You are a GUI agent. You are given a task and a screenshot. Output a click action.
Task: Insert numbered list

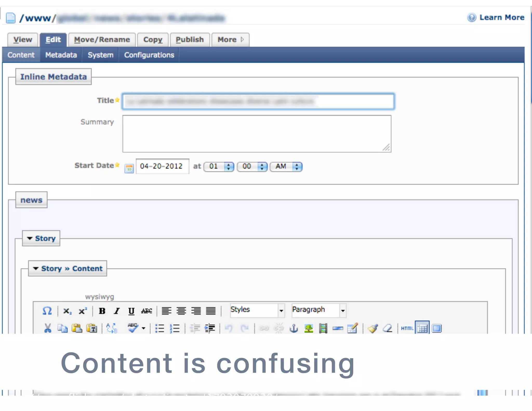175,328
